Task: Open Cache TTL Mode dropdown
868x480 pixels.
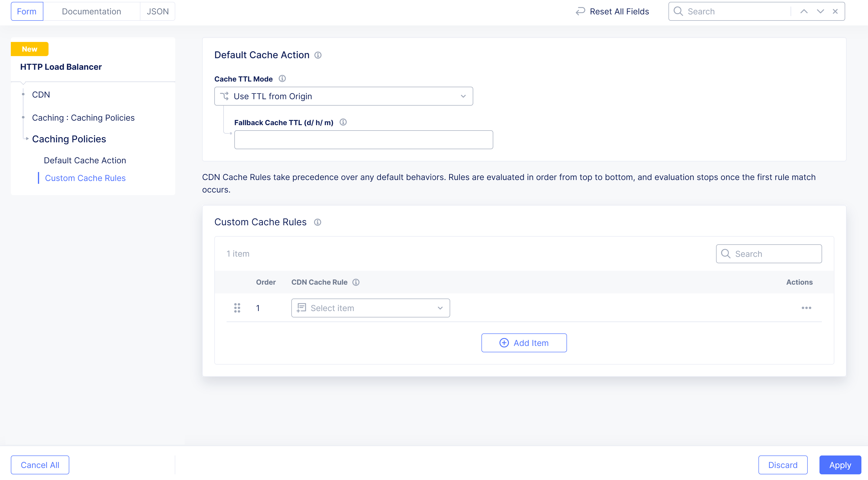Action: 343,96
